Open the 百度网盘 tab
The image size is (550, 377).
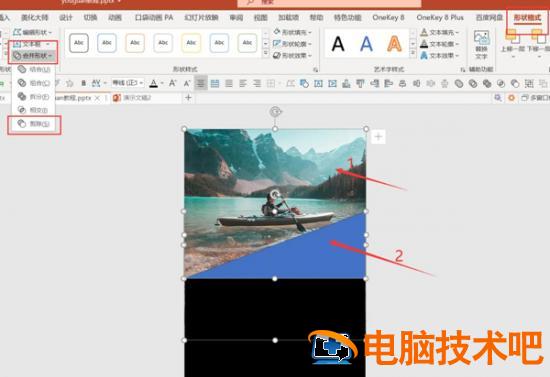point(489,18)
